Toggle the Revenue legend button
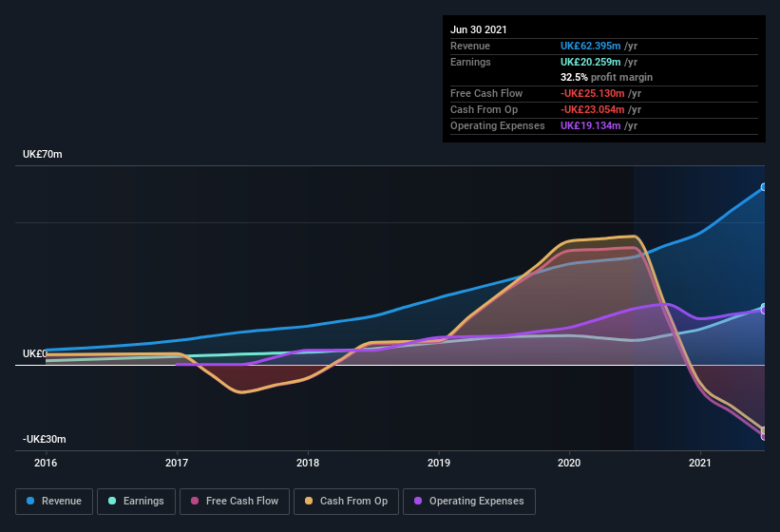This screenshot has width=780, height=532. (54, 502)
